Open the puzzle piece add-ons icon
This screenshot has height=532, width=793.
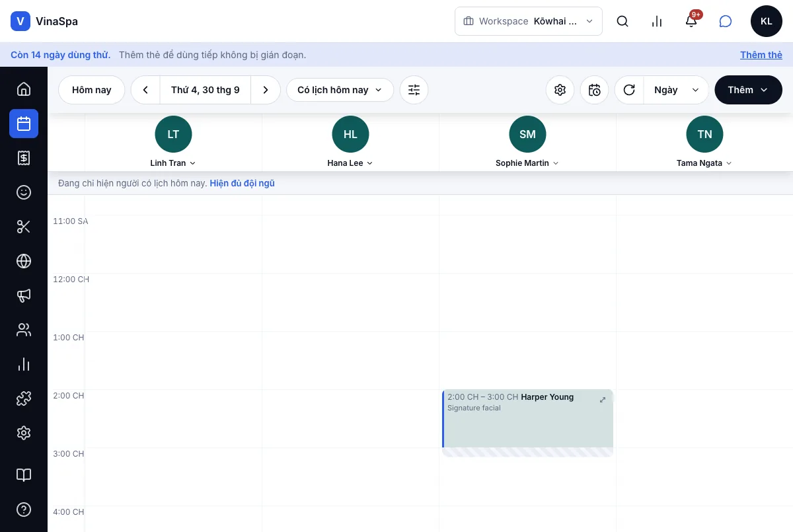24,399
